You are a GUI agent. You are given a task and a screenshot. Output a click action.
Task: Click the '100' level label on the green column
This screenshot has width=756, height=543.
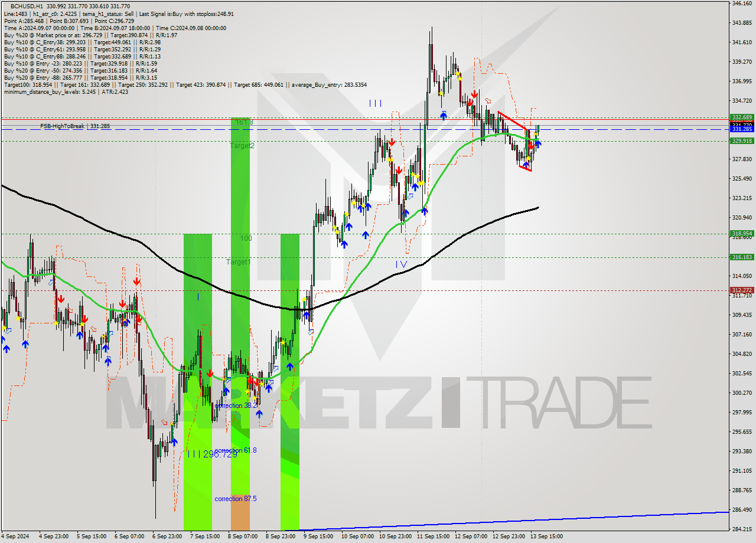coord(246,238)
